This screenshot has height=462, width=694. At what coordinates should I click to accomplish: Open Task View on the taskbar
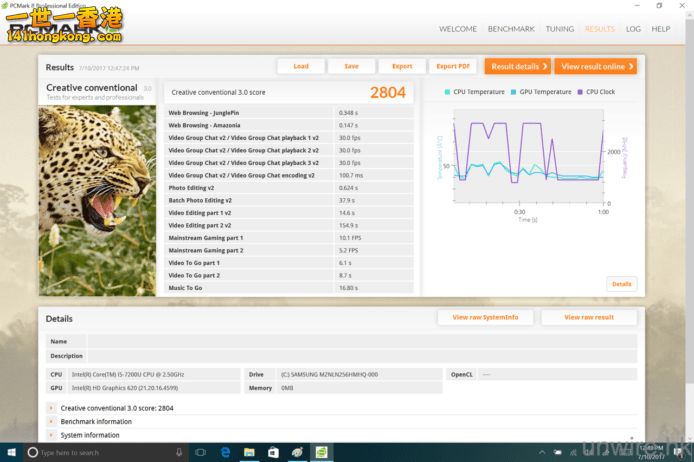[200, 452]
